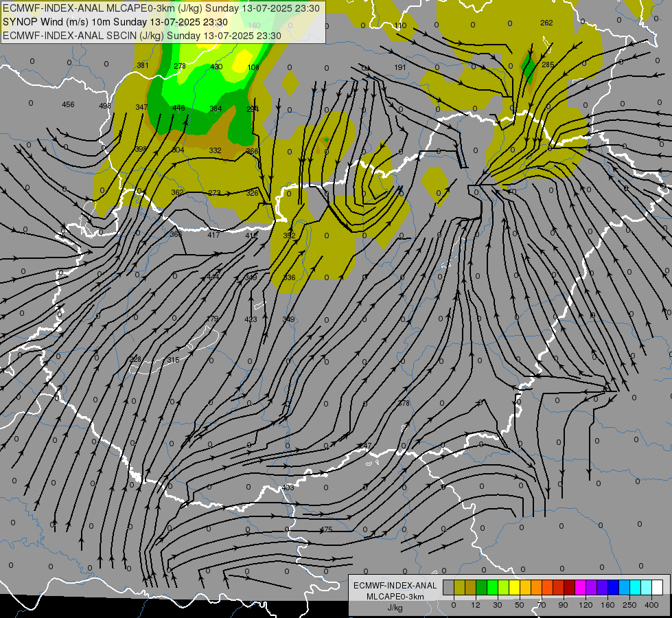Viewport: 672px width, 618px height.
Task: Click the map value 228
Action: point(135,359)
